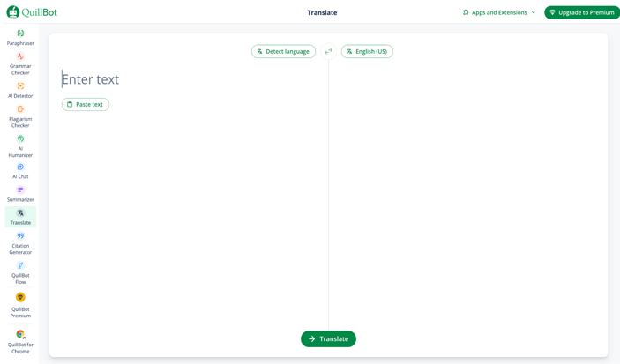Open the Grammar Checker tool

(x=20, y=63)
